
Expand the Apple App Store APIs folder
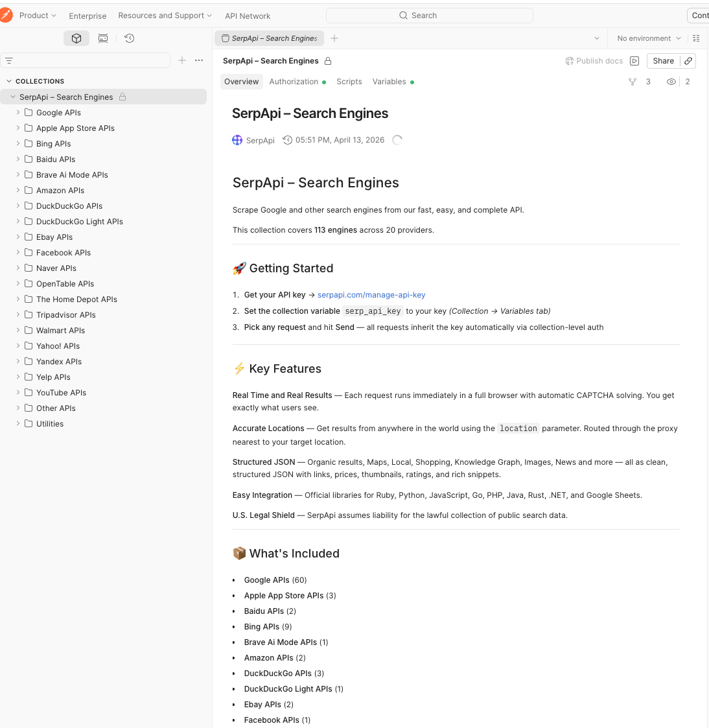coord(18,128)
